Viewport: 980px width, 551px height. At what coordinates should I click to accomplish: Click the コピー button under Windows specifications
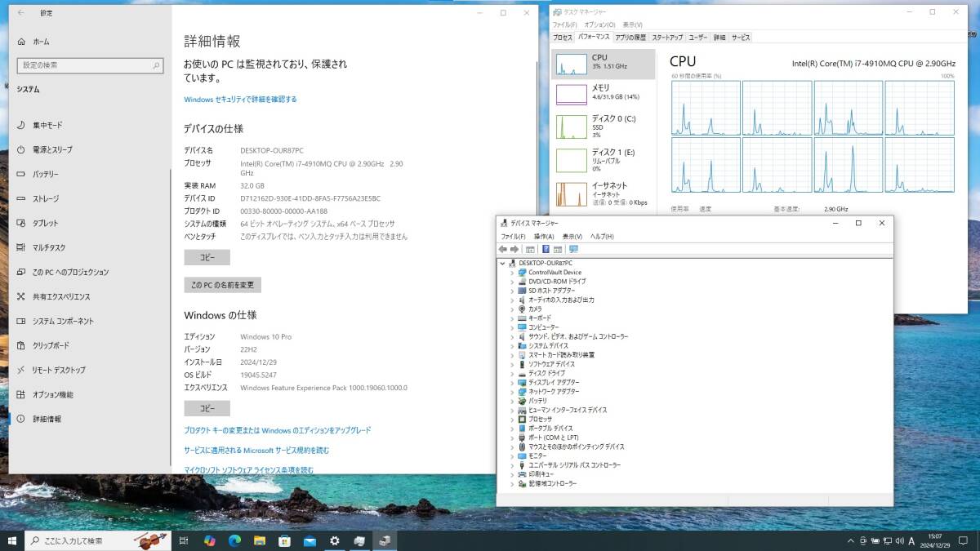207,408
